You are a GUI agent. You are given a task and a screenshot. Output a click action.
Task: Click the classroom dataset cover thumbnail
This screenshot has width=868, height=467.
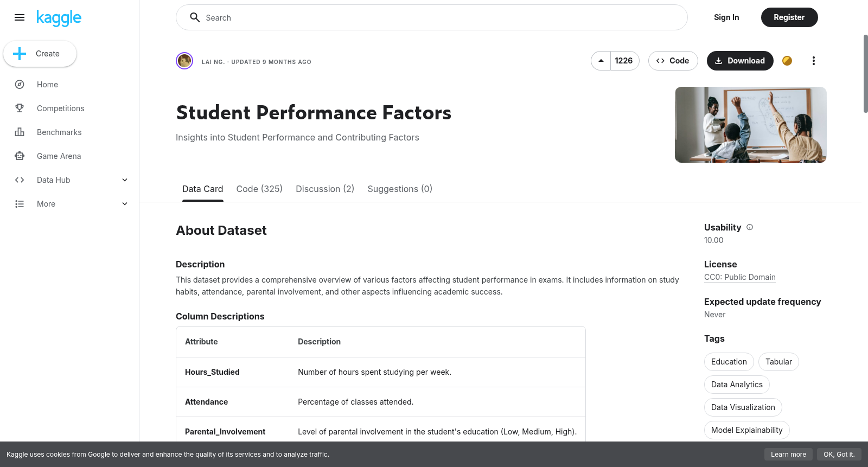point(751,125)
